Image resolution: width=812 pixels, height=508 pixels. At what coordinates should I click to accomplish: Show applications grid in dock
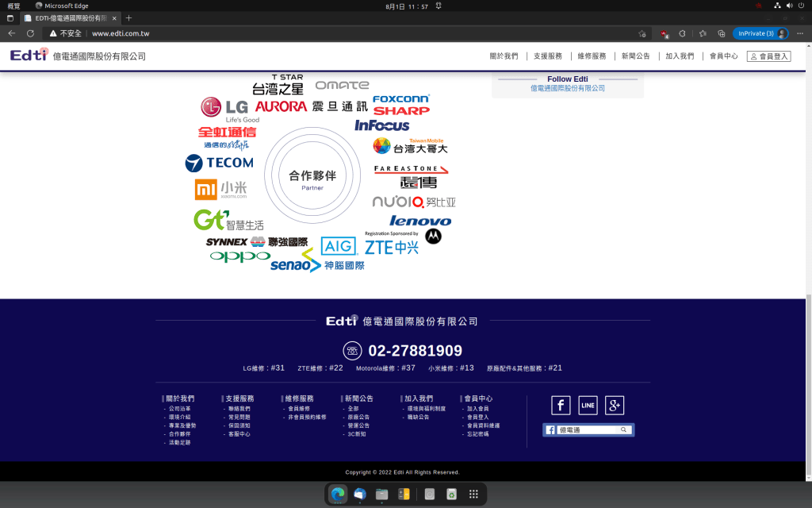click(473, 494)
